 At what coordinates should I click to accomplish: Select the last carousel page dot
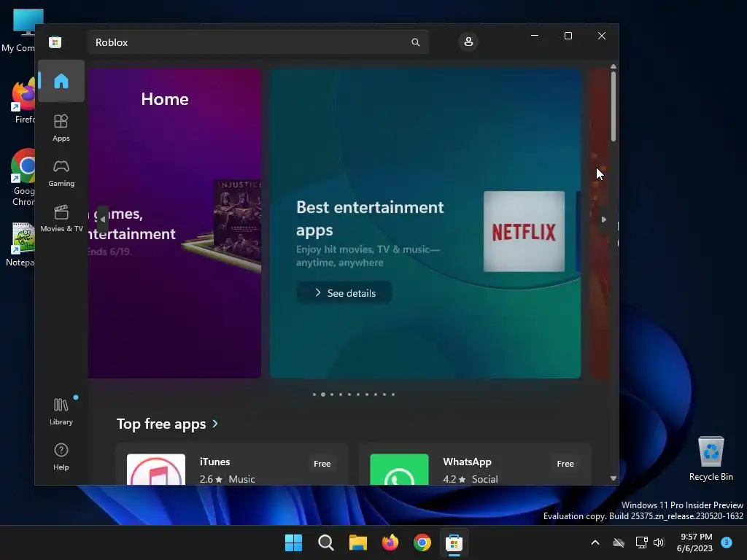point(393,394)
